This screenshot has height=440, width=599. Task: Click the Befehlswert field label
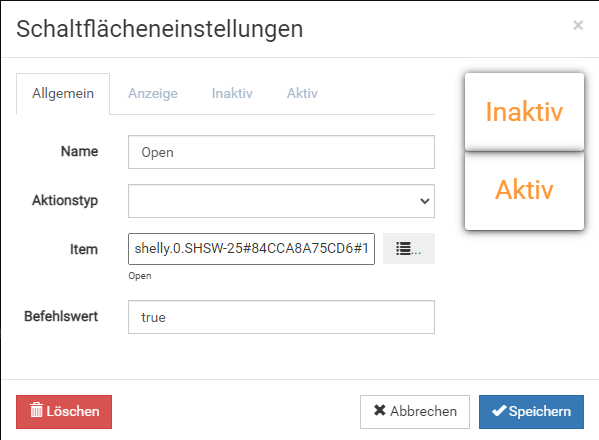61,316
